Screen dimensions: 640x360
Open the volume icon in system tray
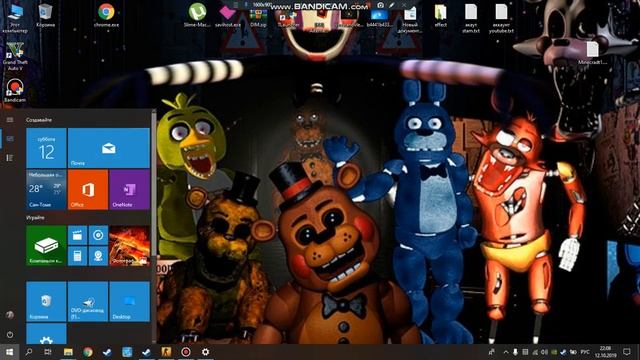pyautogui.click(x=544, y=352)
